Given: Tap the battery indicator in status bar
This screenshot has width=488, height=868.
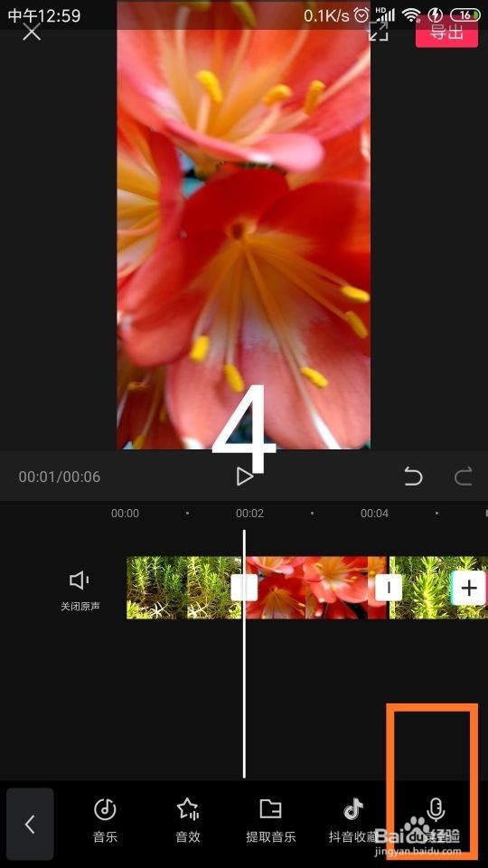Looking at the screenshot, I should click(465, 15).
